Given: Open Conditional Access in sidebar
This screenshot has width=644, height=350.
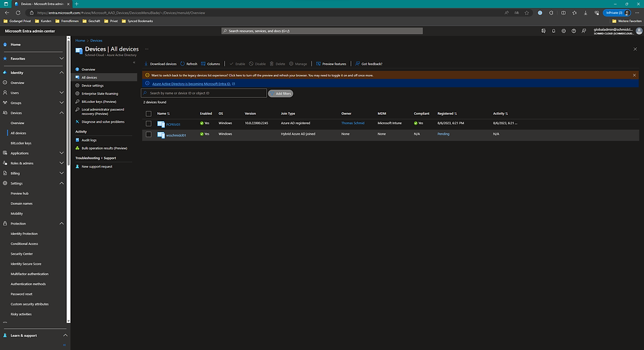Looking at the screenshot, I should coord(24,244).
